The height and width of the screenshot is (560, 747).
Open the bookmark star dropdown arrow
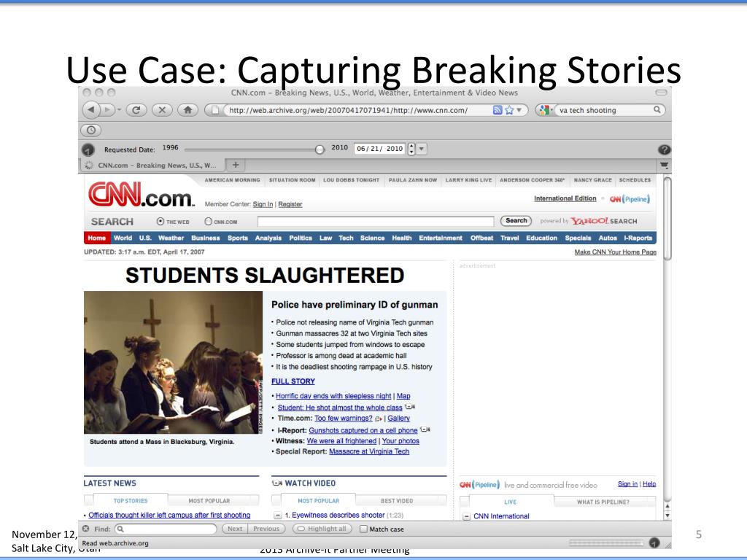[519, 110]
